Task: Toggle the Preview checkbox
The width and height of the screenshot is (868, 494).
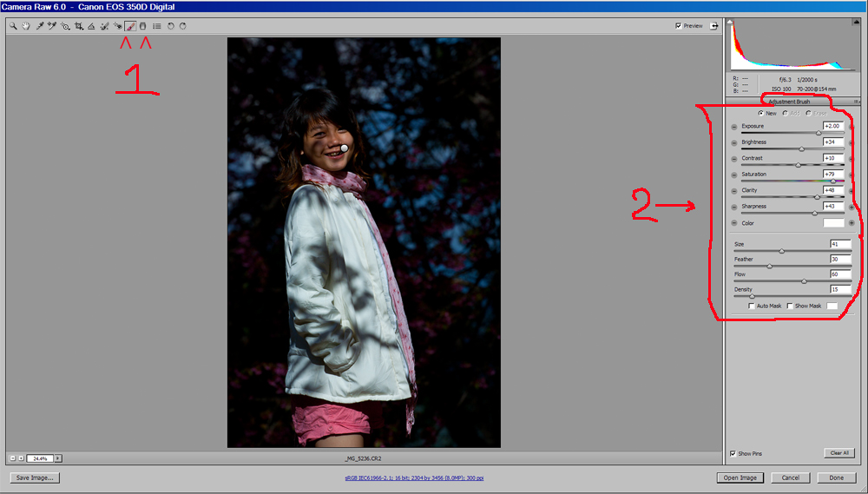Action: click(679, 26)
